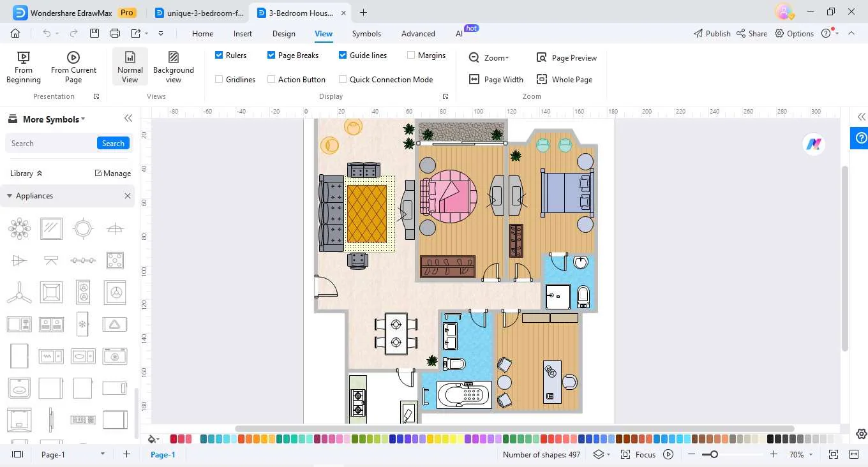Click the play presentation icon in status bar
This screenshot has height=467, width=868.
pyautogui.click(x=668, y=454)
